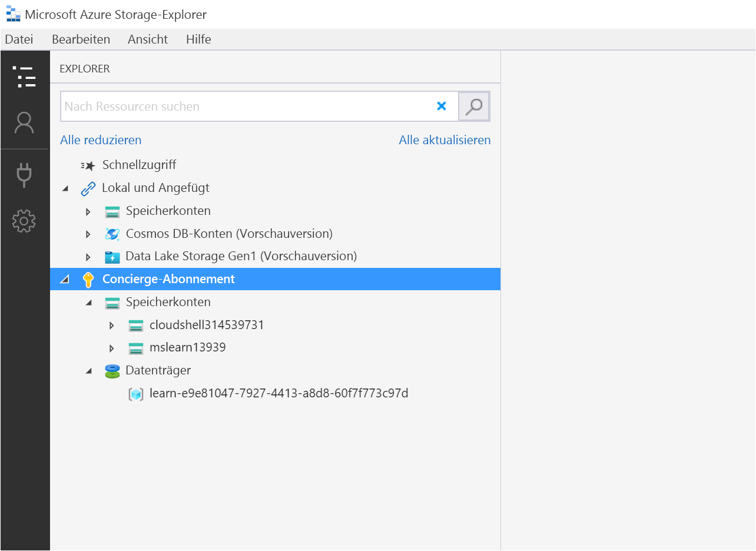Select Data Lake Storage Gen1 (Vorschauversion) text

[241, 256]
